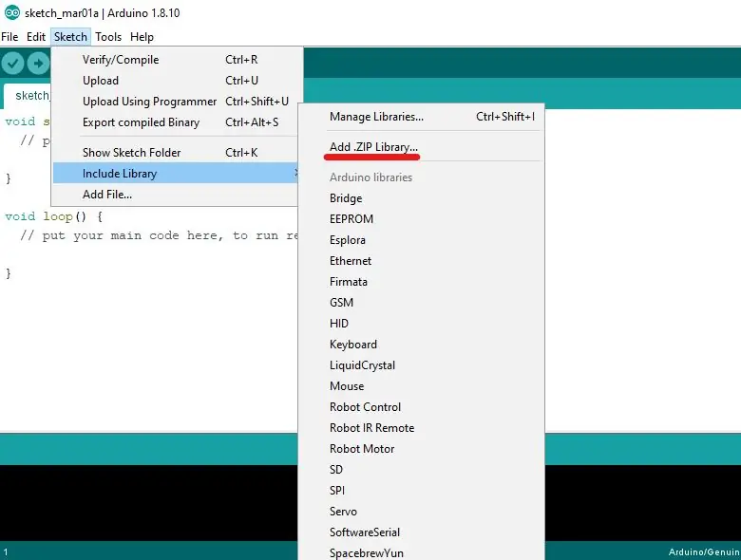This screenshot has height=560, width=741.
Task: Click the Verify checkmark toolbar icon
Action: 12,64
